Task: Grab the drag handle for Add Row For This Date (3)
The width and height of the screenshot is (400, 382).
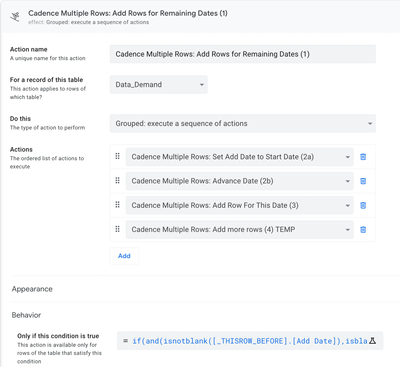Action: pyautogui.click(x=117, y=205)
